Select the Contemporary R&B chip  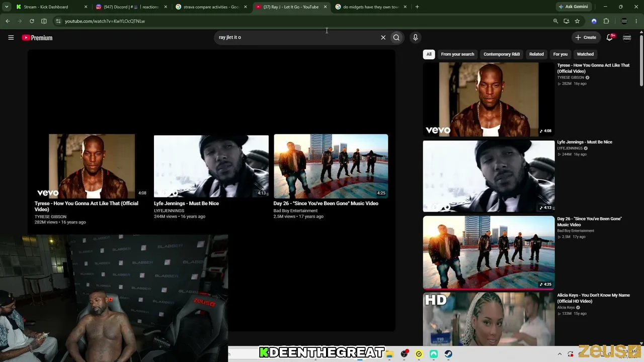(502, 54)
